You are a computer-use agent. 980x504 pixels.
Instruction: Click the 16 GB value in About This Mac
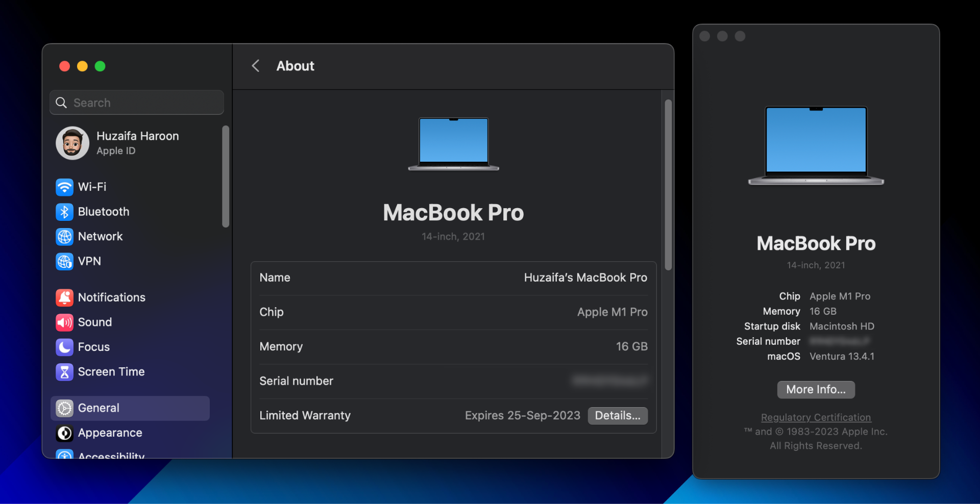pos(823,311)
